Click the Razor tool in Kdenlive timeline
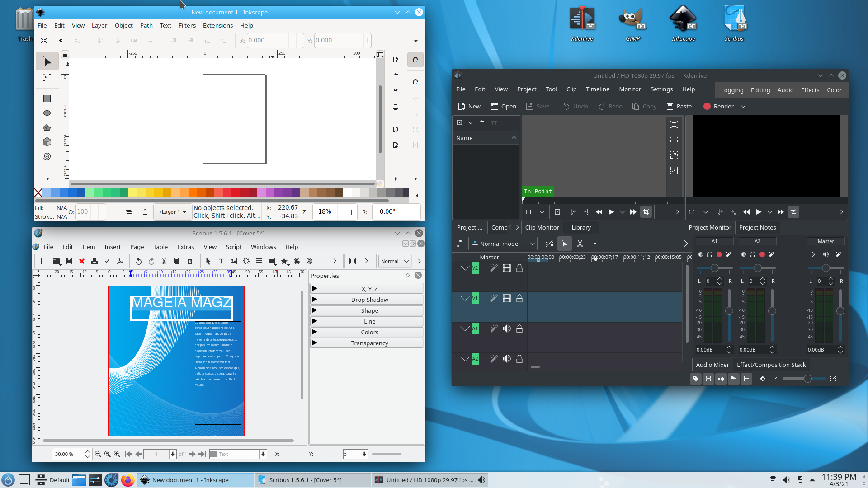Image resolution: width=868 pixels, height=488 pixels. (x=580, y=244)
